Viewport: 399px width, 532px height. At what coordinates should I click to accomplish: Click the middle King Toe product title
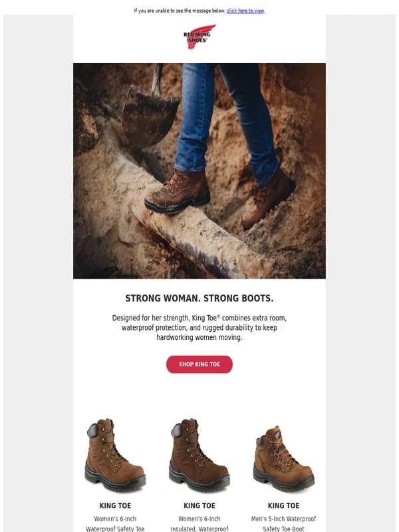point(199,505)
